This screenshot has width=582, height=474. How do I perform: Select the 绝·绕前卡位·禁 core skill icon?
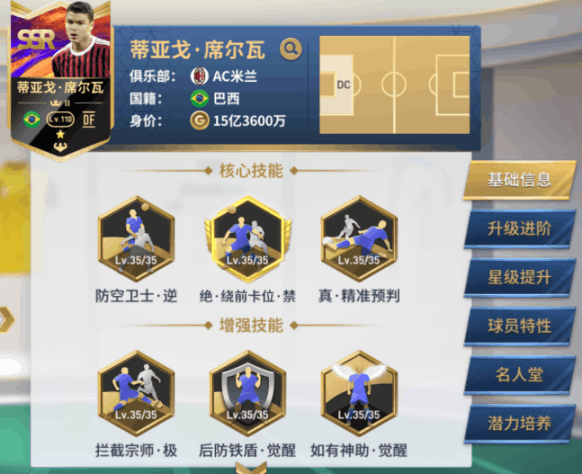pyautogui.click(x=248, y=239)
